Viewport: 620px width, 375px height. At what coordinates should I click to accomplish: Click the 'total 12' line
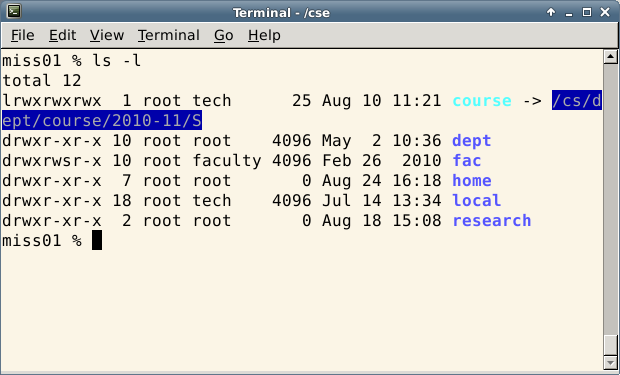pyautogui.click(x=42, y=81)
